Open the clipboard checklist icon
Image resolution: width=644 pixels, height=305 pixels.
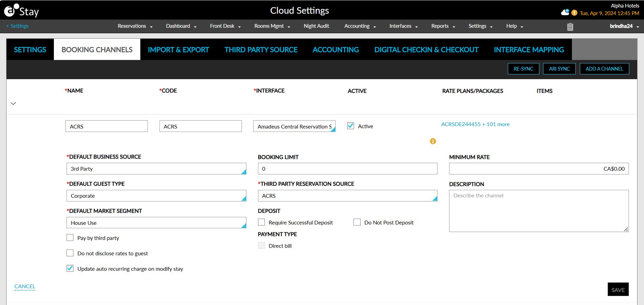[x=570, y=27]
